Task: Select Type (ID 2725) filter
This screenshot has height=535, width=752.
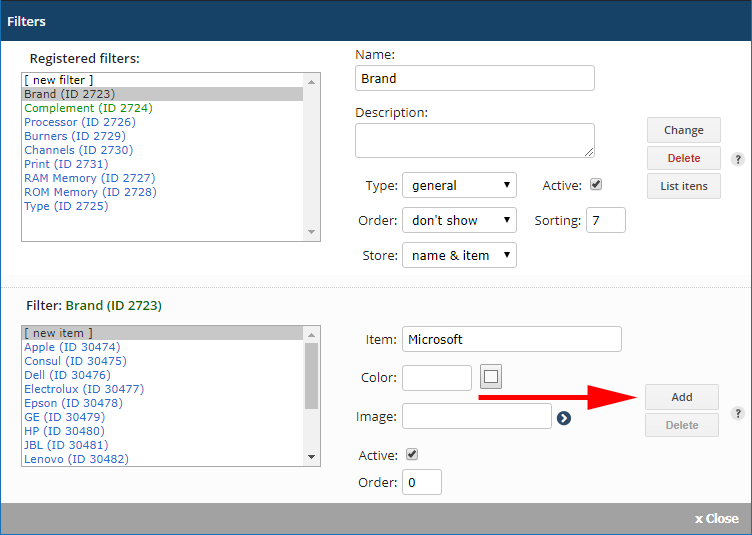Action: (x=163, y=206)
